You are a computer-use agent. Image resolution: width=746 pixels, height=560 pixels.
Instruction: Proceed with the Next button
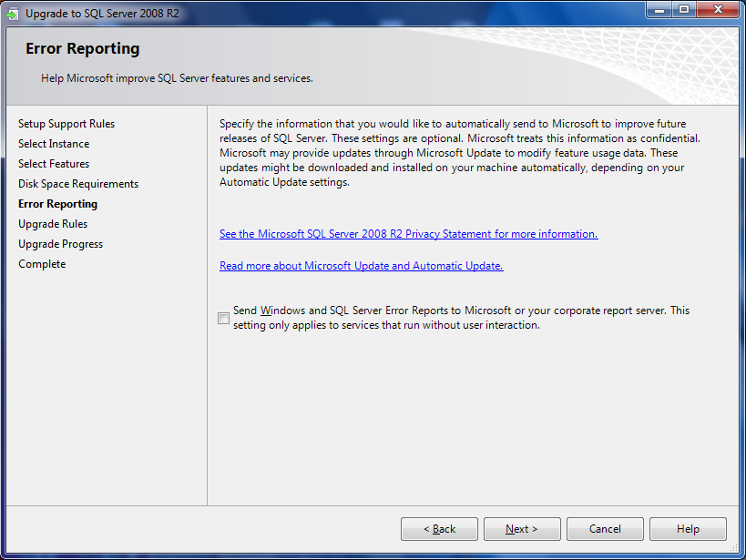(x=522, y=529)
